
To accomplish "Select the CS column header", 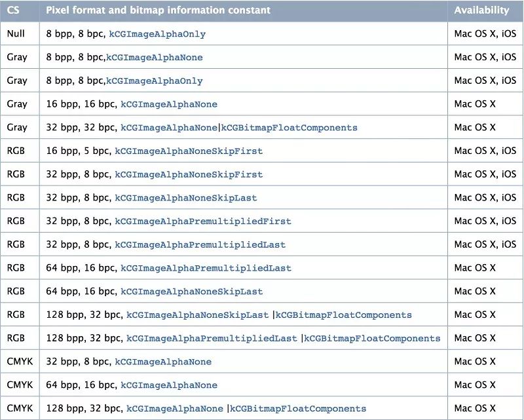I will (13, 10).
